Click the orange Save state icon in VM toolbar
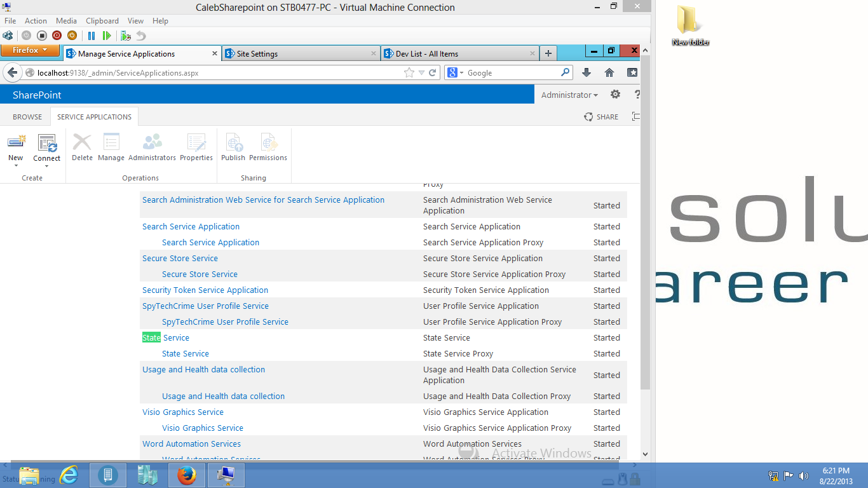Image resolution: width=868 pixels, height=488 pixels. click(x=72, y=36)
